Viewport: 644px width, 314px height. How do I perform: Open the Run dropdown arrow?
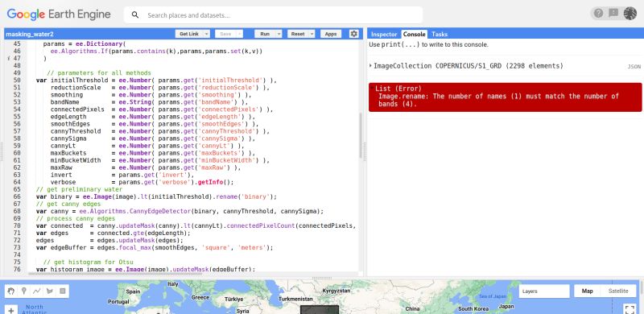[x=279, y=34]
